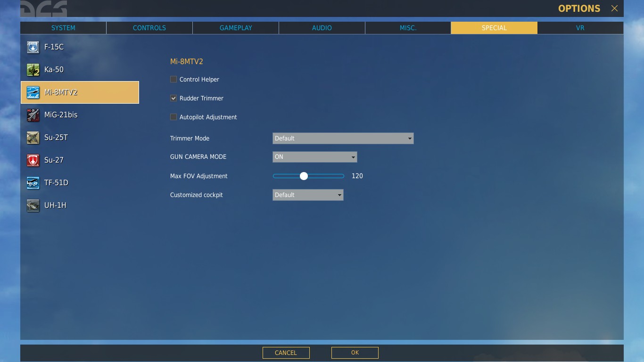Viewport: 644px width, 362px height.
Task: Switch to the AUDIO tab
Action: pyautogui.click(x=322, y=28)
